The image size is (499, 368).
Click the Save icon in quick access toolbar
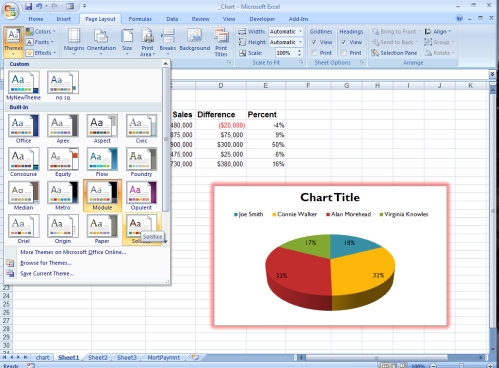coord(28,6)
